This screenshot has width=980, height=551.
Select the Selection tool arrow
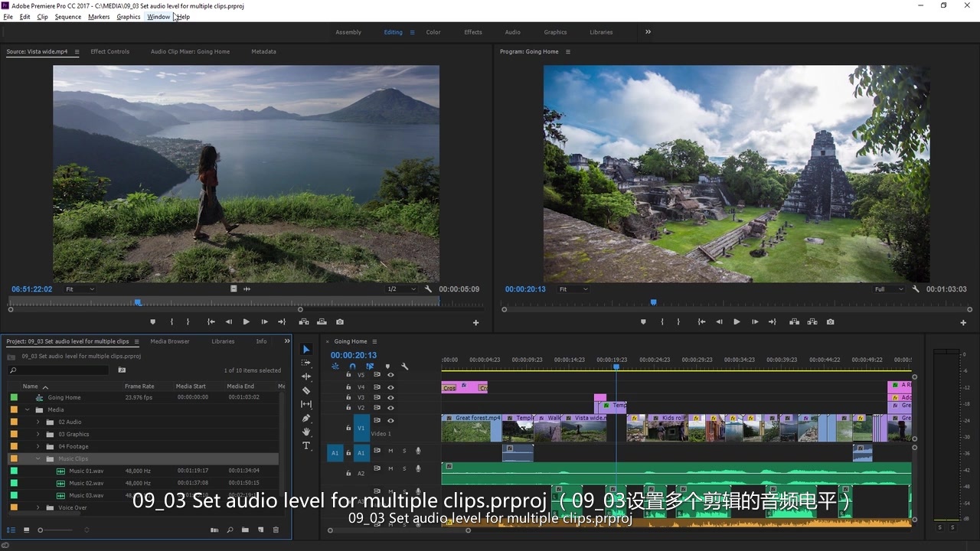pos(306,349)
